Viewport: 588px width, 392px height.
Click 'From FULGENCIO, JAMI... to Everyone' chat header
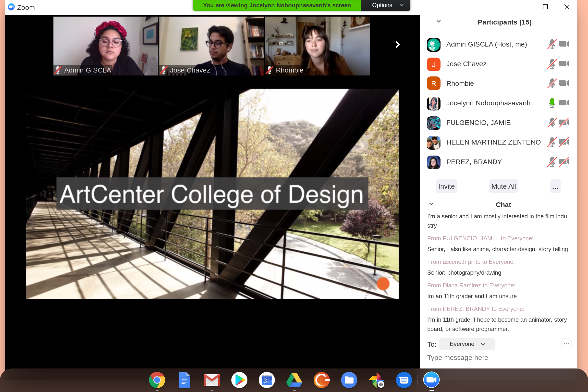pyautogui.click(x=480, y=238)
